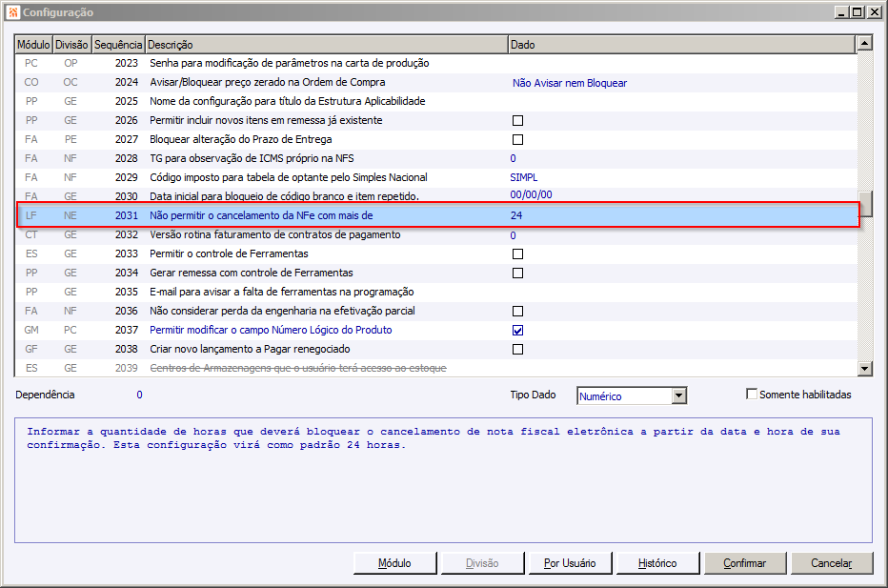Click the vertical scrollbar thumb
The width and height of the screenshot is (888, 588).
pos(864,204)
